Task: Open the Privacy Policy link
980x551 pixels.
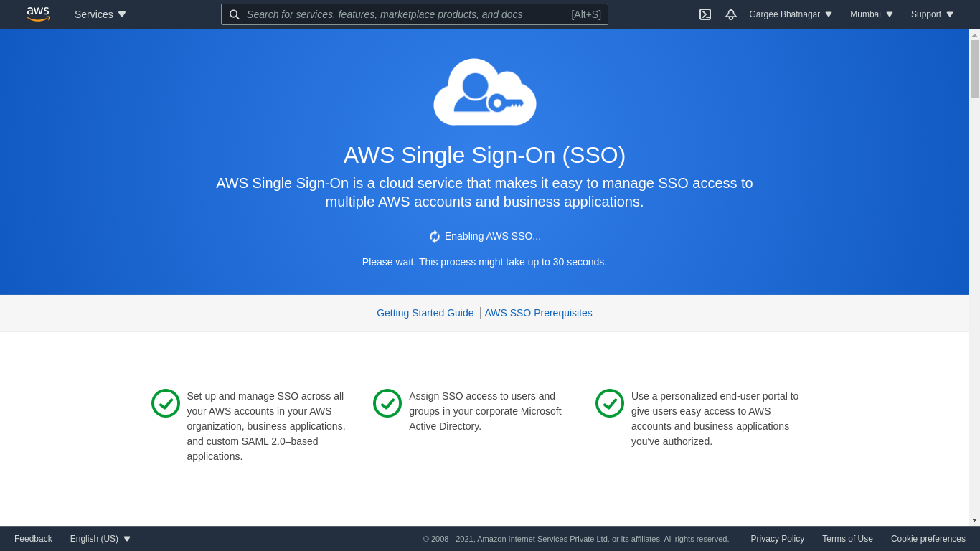Action: (777, 539)
